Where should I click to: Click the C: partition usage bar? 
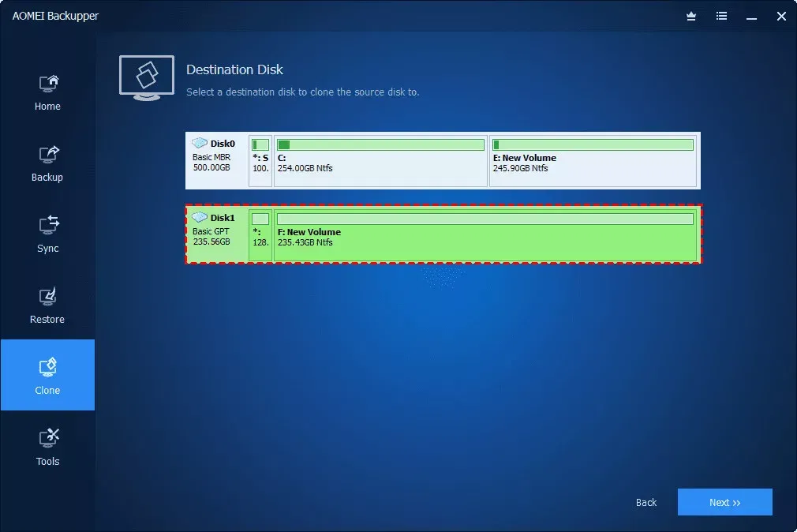380,145
